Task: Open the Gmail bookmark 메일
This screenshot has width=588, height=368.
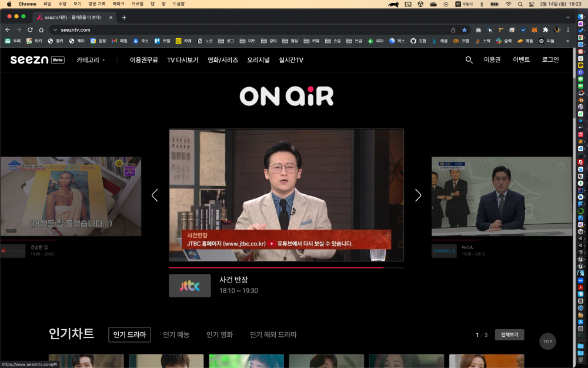Action: 119,41
